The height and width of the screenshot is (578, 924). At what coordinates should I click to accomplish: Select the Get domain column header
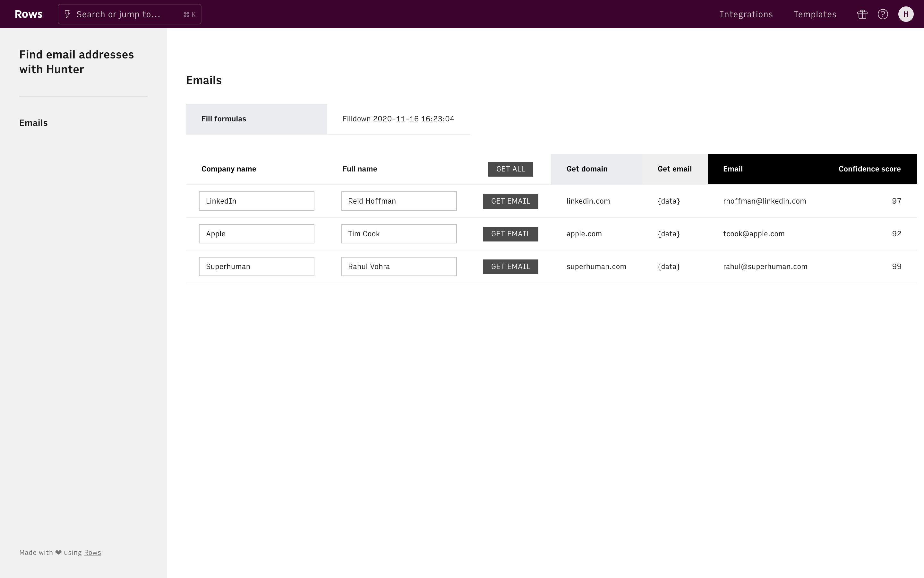[596, 169]
